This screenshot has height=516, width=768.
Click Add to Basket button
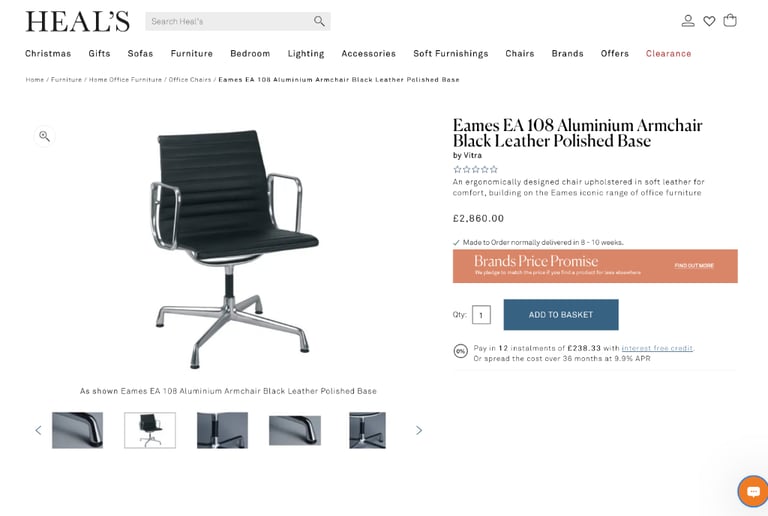coord(561,315)
